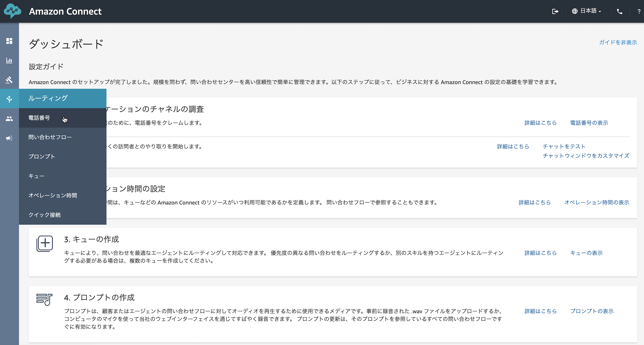Hide guide via ガイドを非表示 link
Viewport: 644px width, 345px height.
pyautogui.click(x=618, y=42)
